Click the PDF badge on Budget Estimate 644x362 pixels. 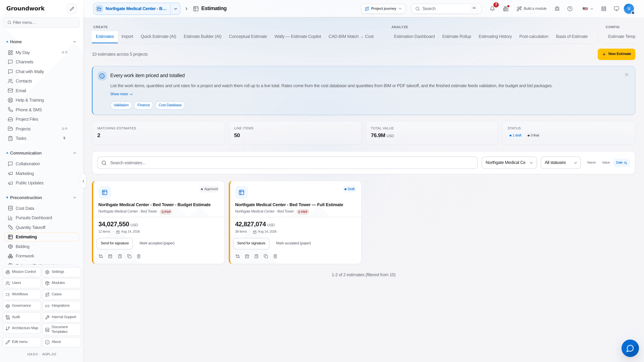click(166, 212)
